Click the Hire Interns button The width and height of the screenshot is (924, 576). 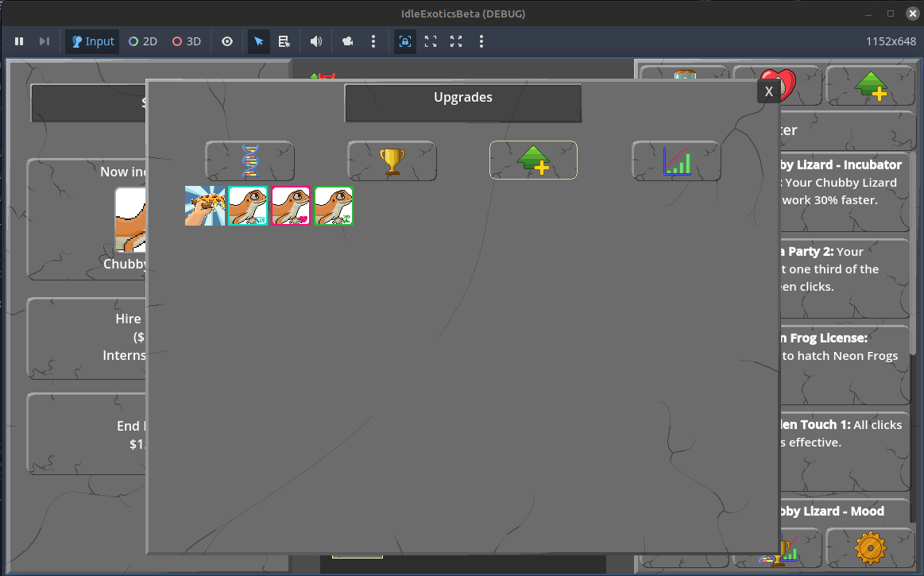point(86,338)
